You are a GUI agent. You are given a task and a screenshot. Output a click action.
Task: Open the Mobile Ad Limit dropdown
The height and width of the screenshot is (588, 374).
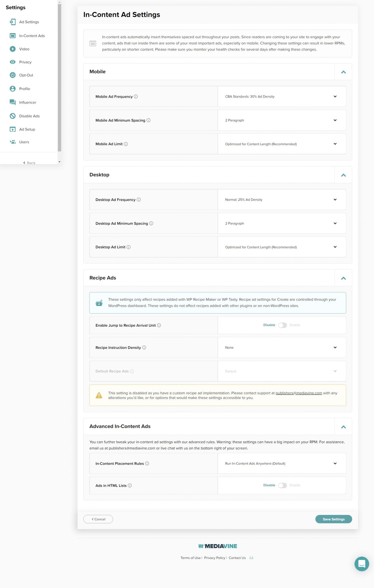pyautogui.click(x=282, y=144)
